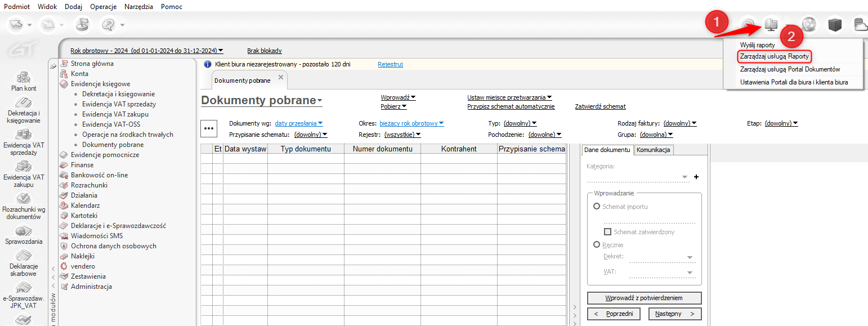Open Rodzaj faktury filter dropdown
Viewport: 868px width, 326px height.
tap(680, 123)
